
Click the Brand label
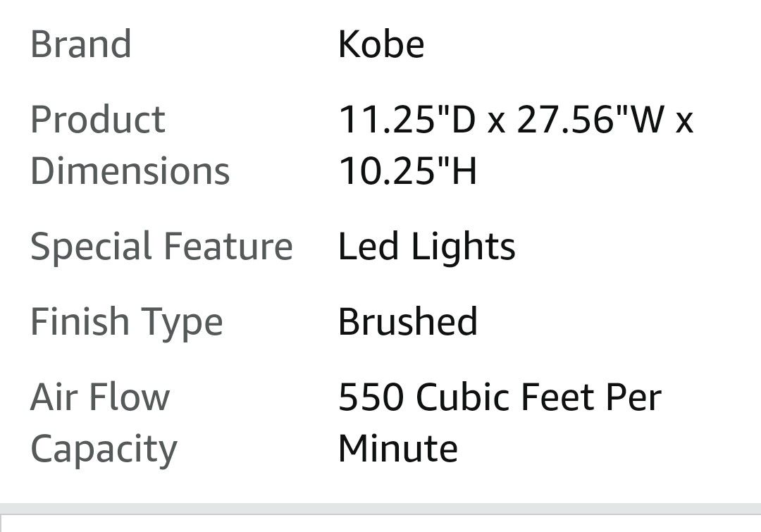coord(81,44)
